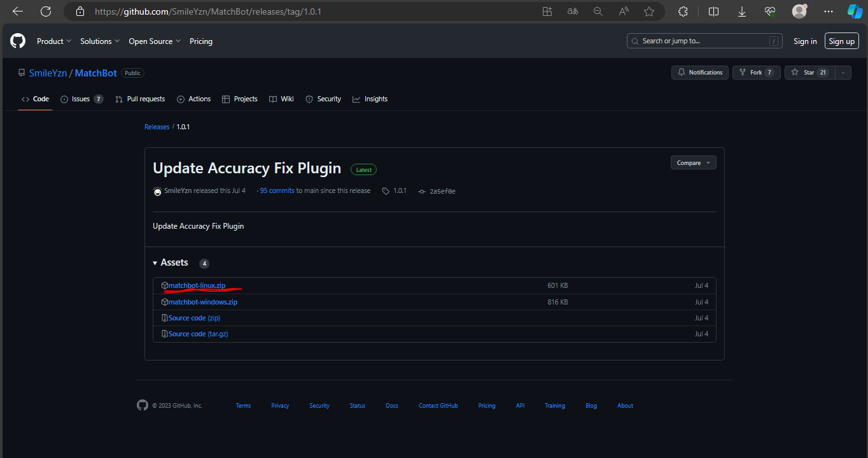The width and height of the screenshot is (868, 458).
Task: Download Source code (tar.gz)
Action: point(198,334)
